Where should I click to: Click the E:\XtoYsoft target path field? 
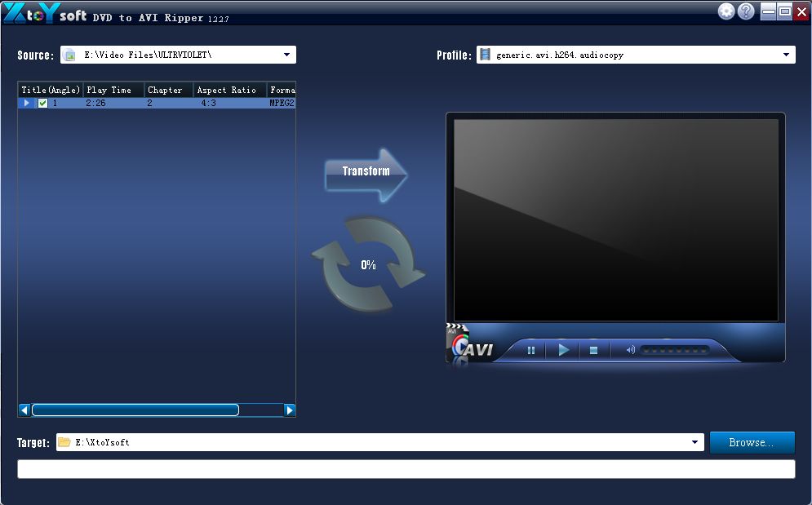click(x=380, y=442)
